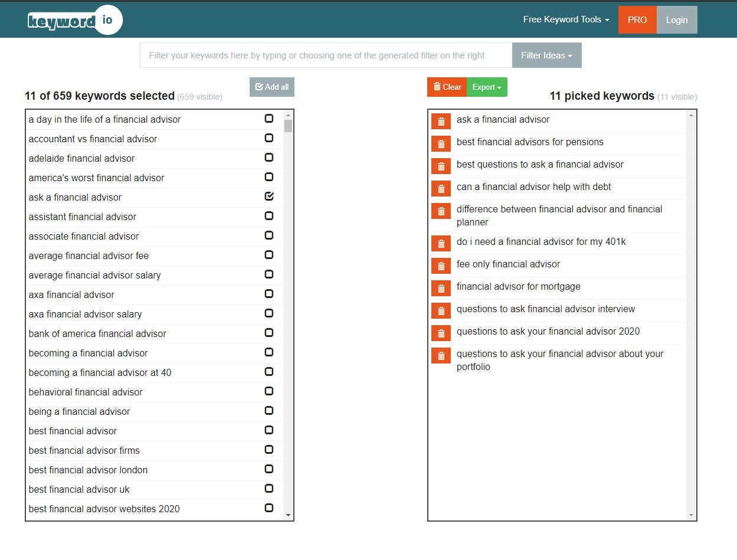The width and height of the screenshot is (737, 560).
Task: Delete 'ask a financial advisor' picked keyword
Action: pyautogui.click(x=441, y=121)
